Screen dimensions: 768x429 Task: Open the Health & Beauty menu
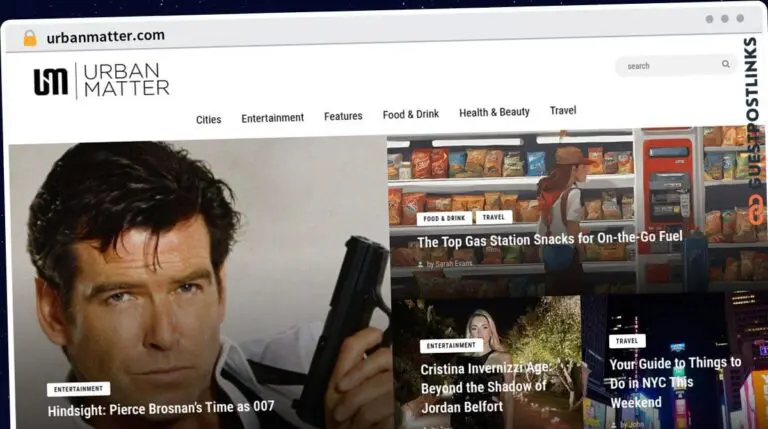pos(494,112)
